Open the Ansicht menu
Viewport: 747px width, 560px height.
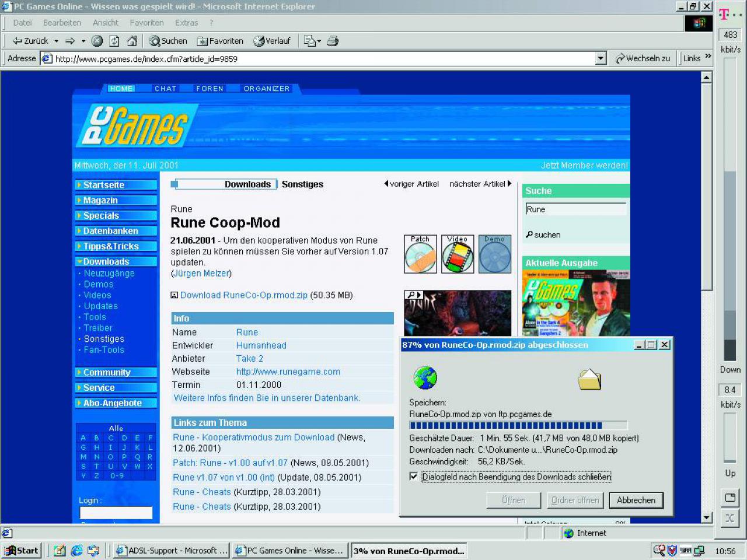tap(106, 23)
